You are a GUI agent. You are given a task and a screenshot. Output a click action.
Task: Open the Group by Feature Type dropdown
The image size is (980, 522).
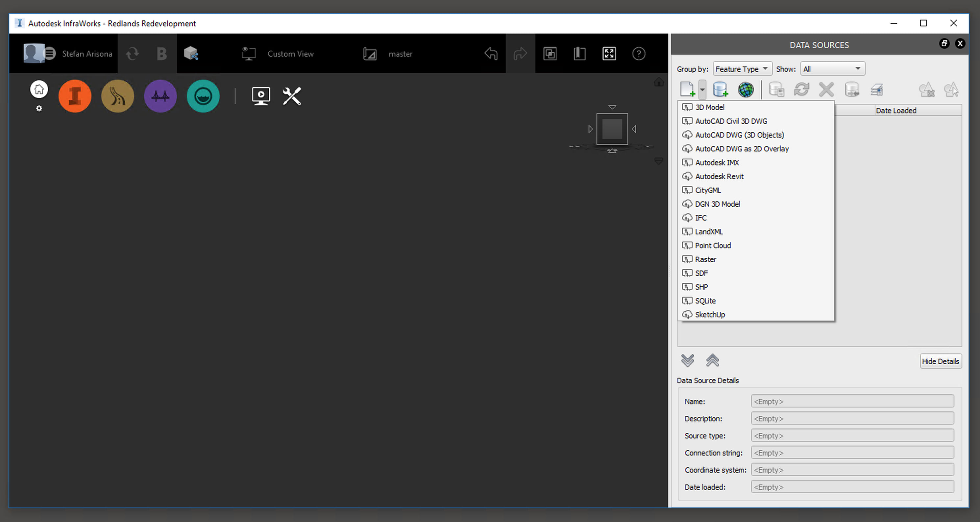click(x=742, y=69)
